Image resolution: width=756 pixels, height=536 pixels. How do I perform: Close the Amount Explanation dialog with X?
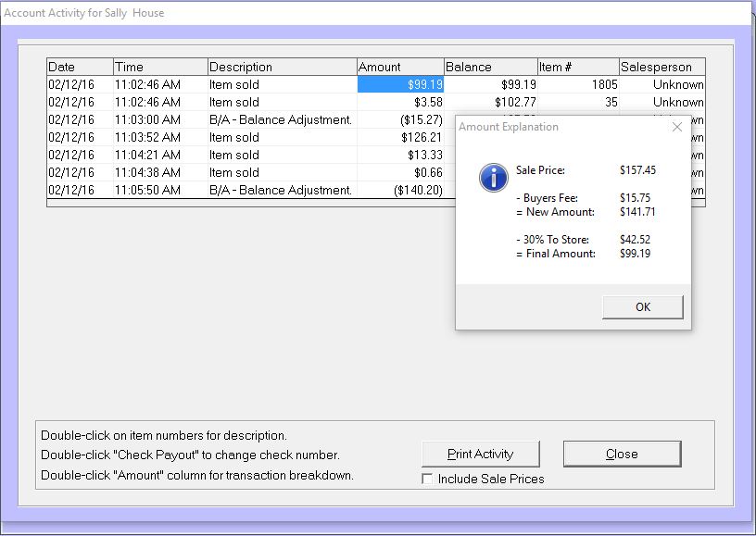[677, 127]
